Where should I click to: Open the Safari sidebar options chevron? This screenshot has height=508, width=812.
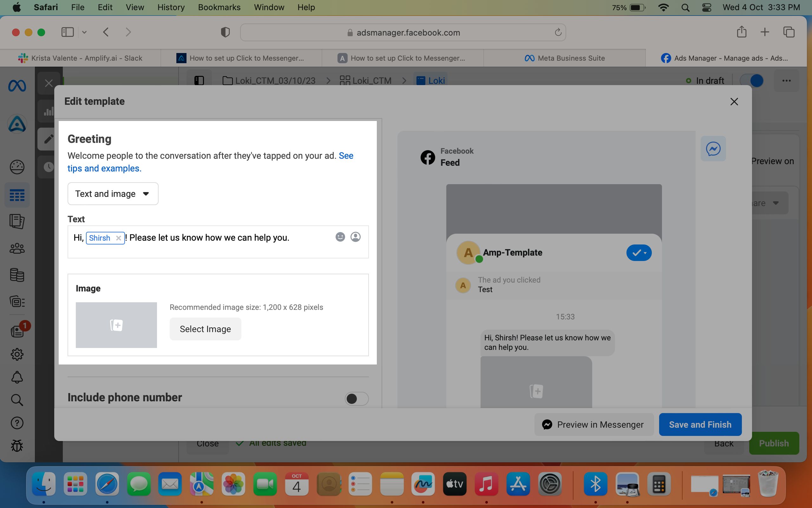[84, 32]
